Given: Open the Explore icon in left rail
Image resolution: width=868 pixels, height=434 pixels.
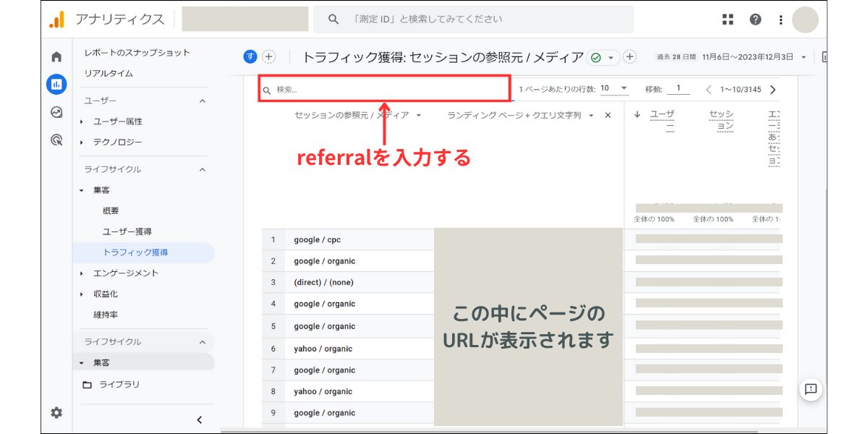Looking at the screenshot, I should pos(56,112).
